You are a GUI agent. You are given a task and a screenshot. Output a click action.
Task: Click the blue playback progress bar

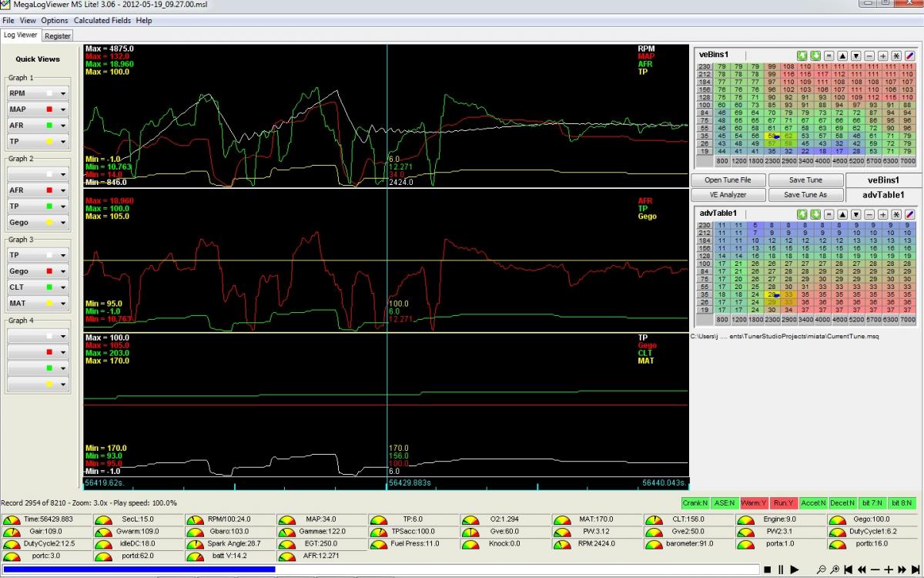pyautogui.click(x=139, y=570)
